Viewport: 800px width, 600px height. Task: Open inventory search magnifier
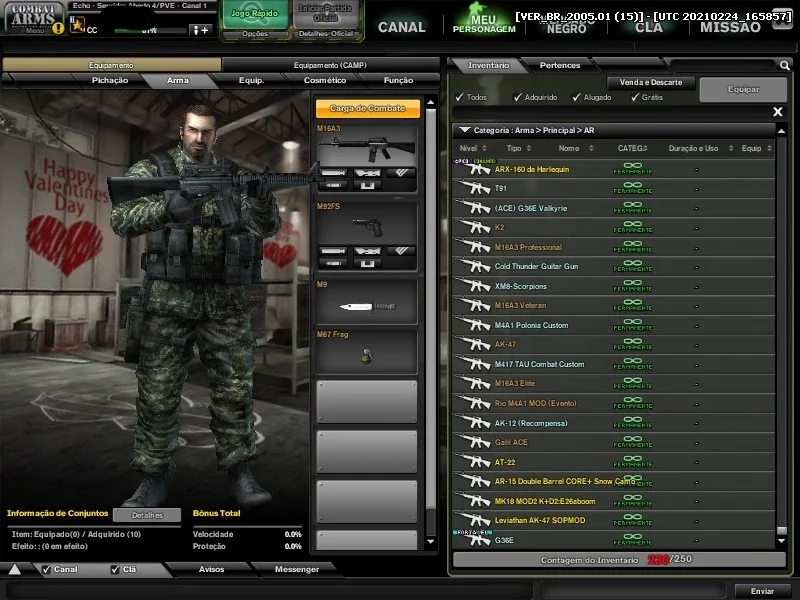785,65
